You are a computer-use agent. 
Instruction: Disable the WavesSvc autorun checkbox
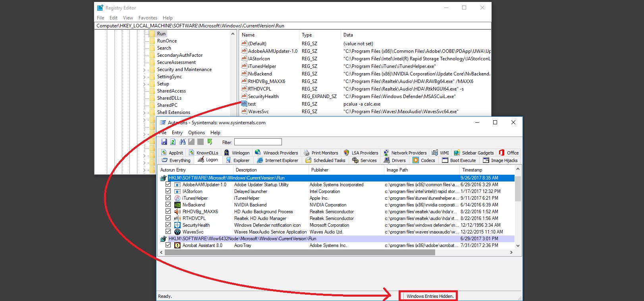click(168, 232)
